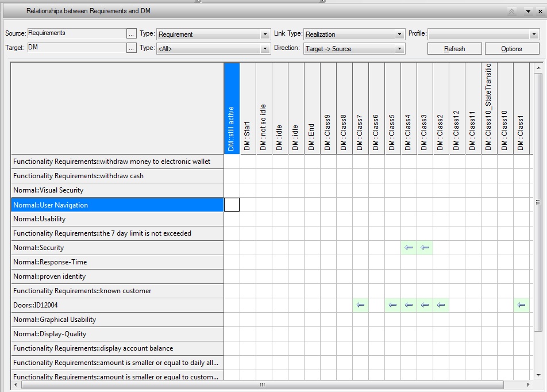Click vertical scrollbar up arrow
Image resolution: width=547 pixels, height=392 pixels.
tap(538, 67)
